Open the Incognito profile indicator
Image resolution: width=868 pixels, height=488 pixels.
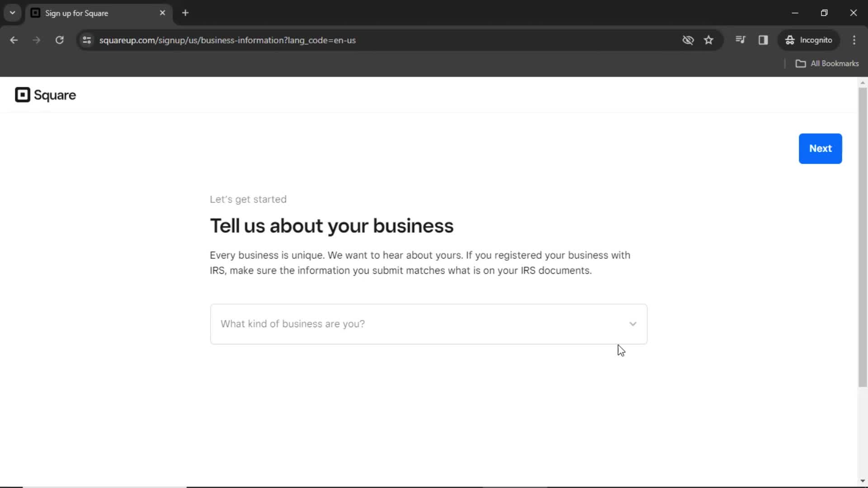coord(809,40)
